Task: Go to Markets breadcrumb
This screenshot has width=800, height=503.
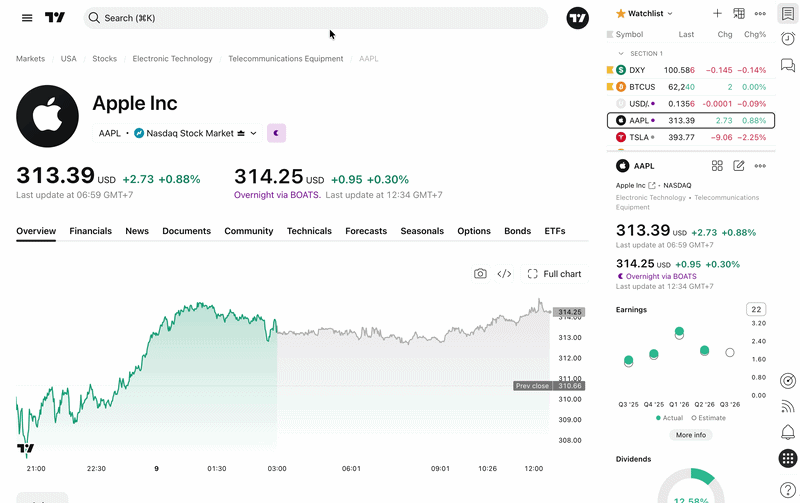Action: (30, 59)
